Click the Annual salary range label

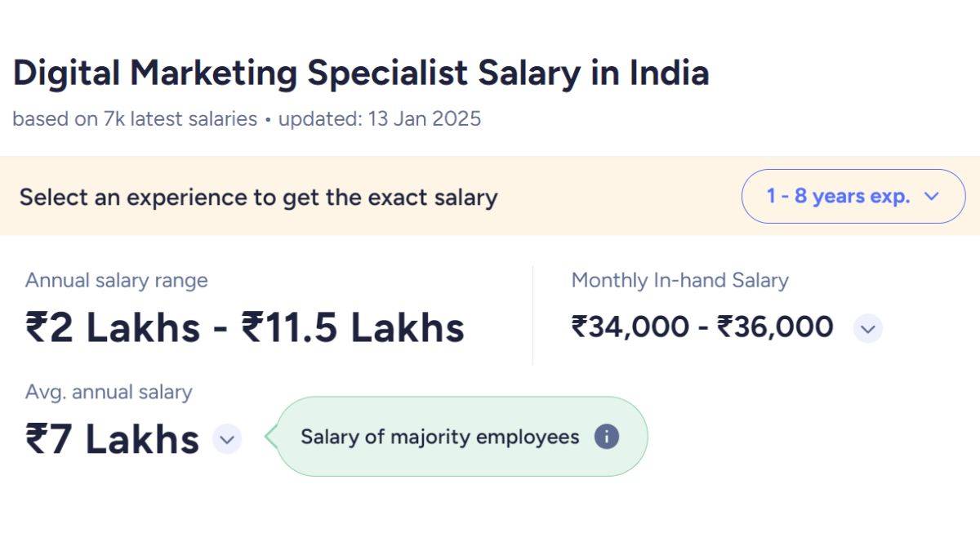point(116,281)
